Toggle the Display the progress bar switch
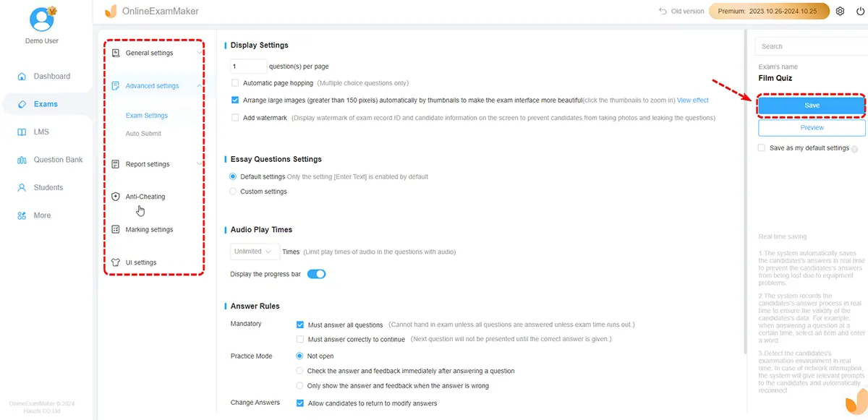868x420 pixels. pos(317,274)
